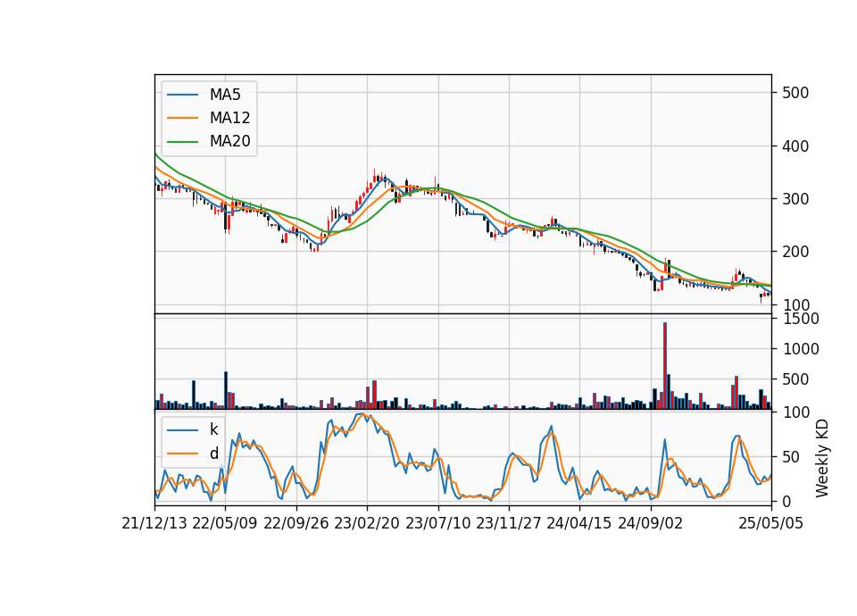Click the 23/07/10 date axis label
Screen dimensions: 857x616
pyautogui.click(x=437, y=523)
